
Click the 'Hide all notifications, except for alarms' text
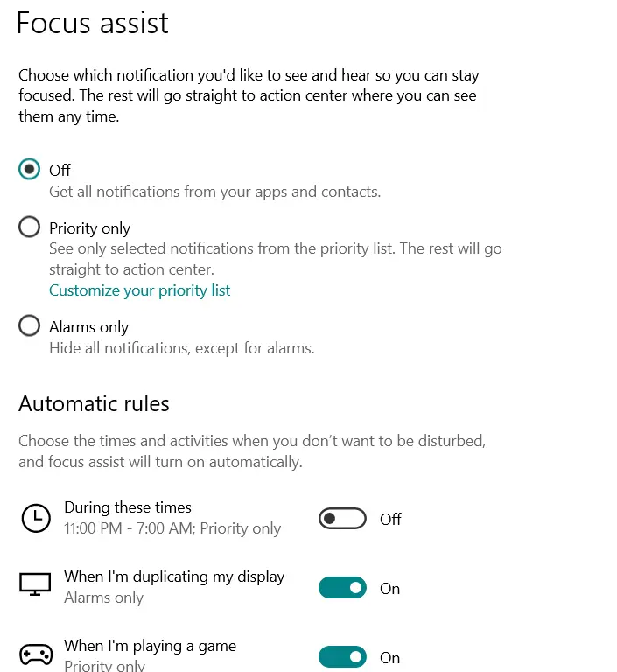pyautogui.click(x=181, y=348)
